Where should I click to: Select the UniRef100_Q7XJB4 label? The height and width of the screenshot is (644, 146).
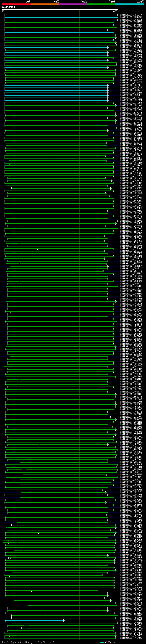pos(131,103)
